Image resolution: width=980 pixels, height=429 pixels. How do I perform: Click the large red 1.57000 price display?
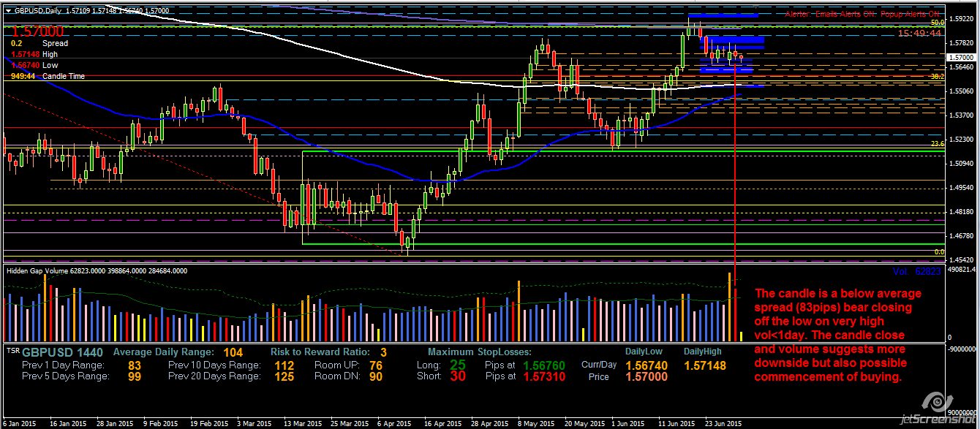click(x=37, y=31)
